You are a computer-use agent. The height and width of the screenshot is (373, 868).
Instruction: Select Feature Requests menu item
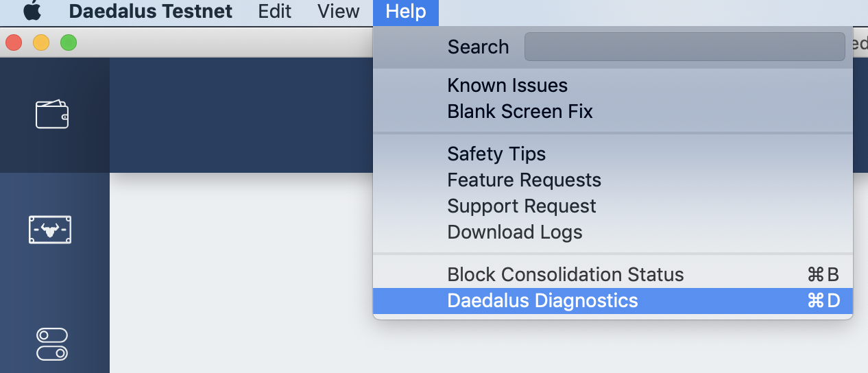[x=524, y=180]
